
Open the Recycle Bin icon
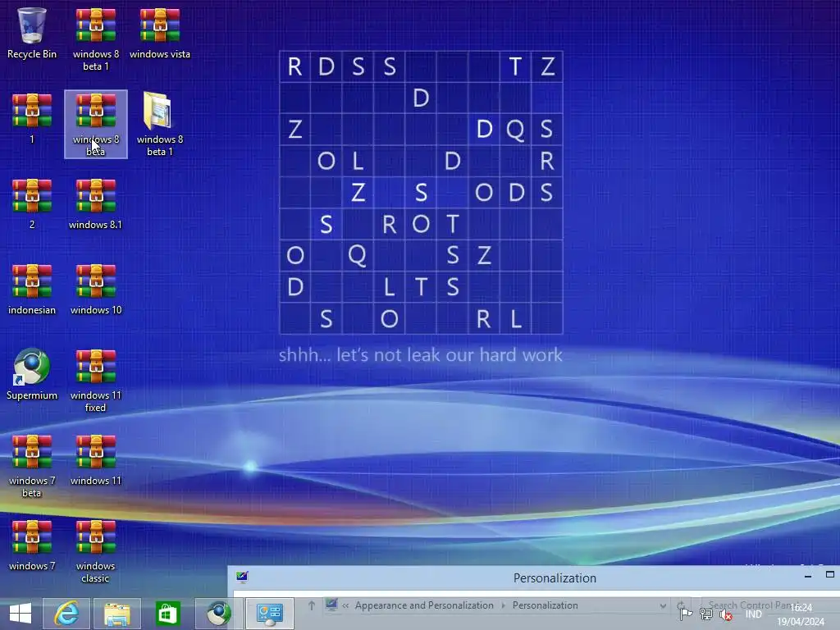click(x=32, y=34)
